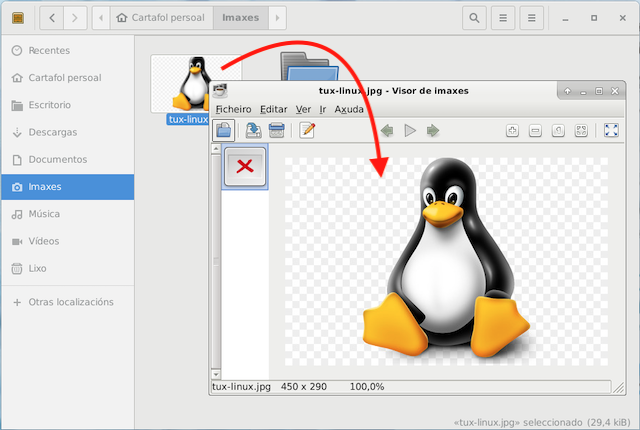Click the zoom out icon in viewer
640x430 pixels.
[x=535, y=130]
